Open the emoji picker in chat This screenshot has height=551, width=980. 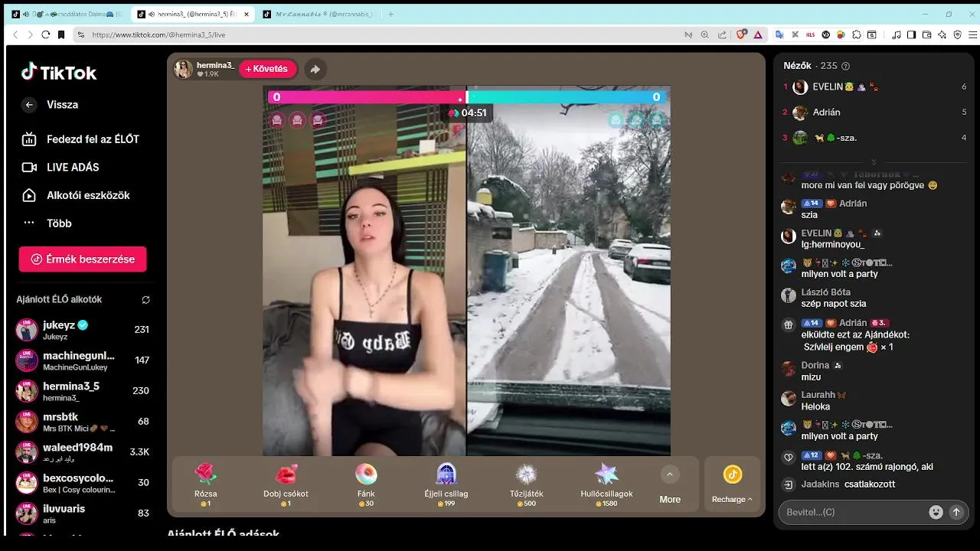coord(936,513)
